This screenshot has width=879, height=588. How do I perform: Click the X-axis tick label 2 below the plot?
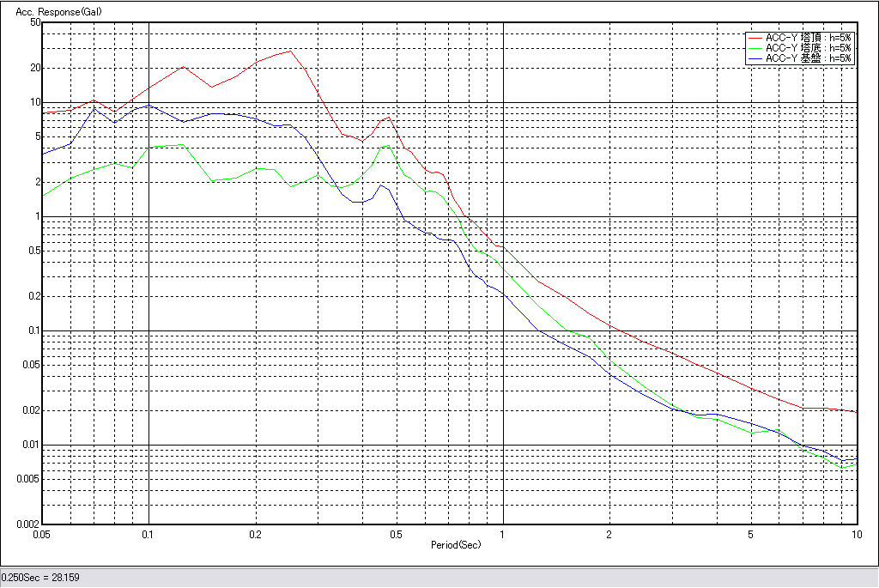[609, 534]
